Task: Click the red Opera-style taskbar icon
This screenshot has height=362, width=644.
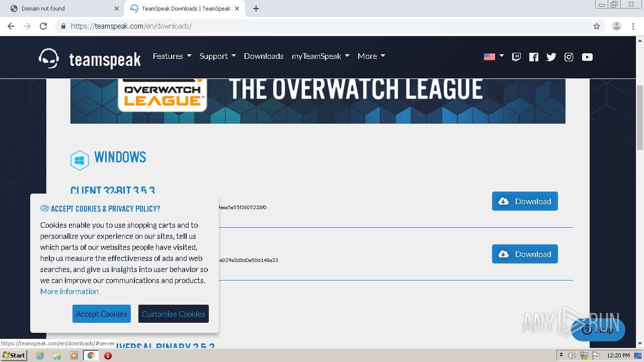Action: (x=108, y=355)
